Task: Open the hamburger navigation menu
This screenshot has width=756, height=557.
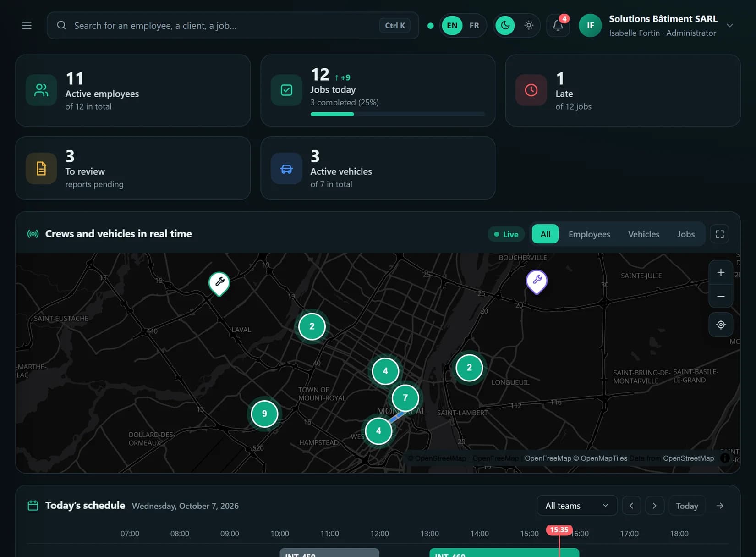Action: click(27, 26)
